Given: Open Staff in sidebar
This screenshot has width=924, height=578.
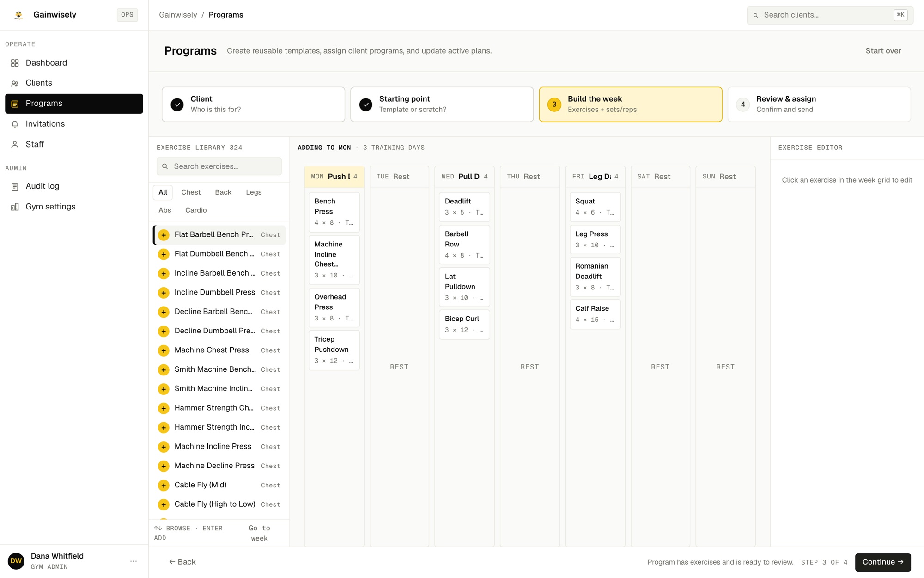Looking at the screenshot, I should (74, 144).
